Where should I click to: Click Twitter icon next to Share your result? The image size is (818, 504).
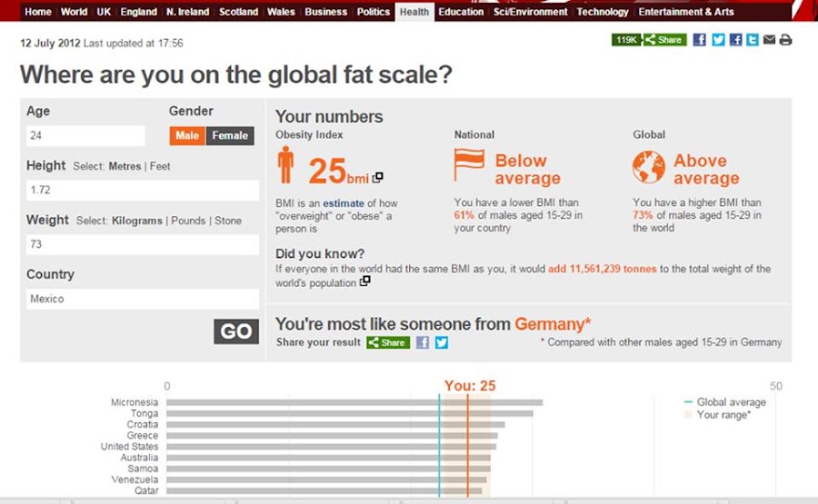(x=442, y=342)
